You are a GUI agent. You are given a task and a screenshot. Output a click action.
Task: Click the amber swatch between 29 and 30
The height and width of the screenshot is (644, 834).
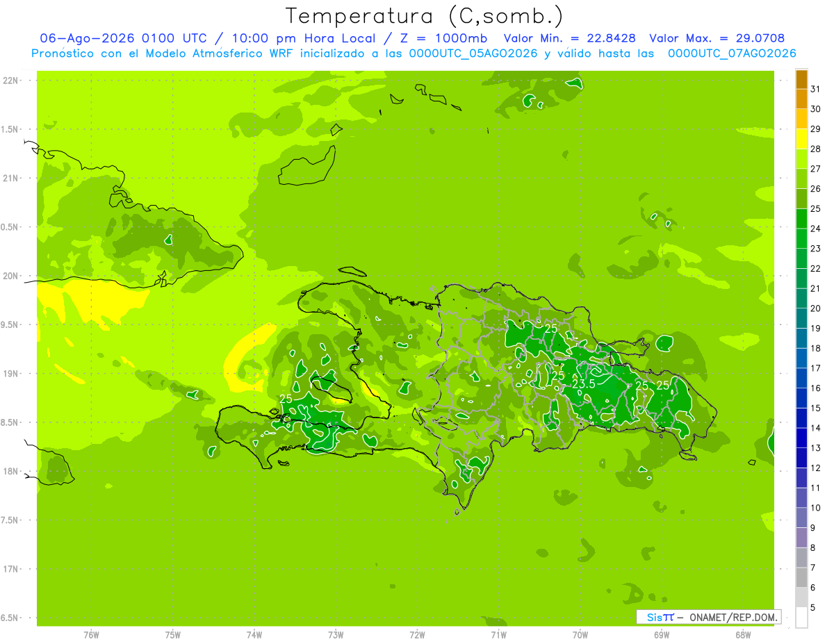pyautogui.click(x=801, y=119)
